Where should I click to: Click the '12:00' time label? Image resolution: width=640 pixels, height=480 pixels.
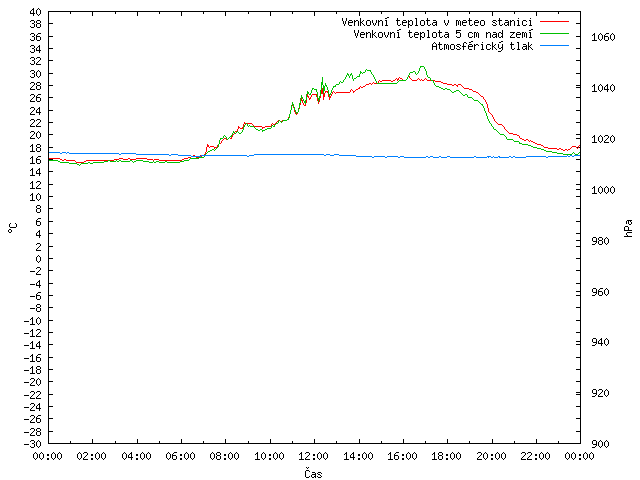pyautogui.click(x=313, y=456)
